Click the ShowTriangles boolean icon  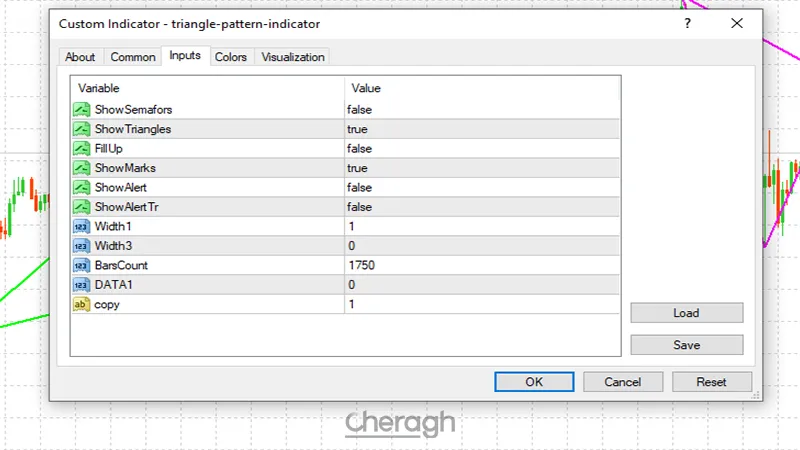[81, 129]
